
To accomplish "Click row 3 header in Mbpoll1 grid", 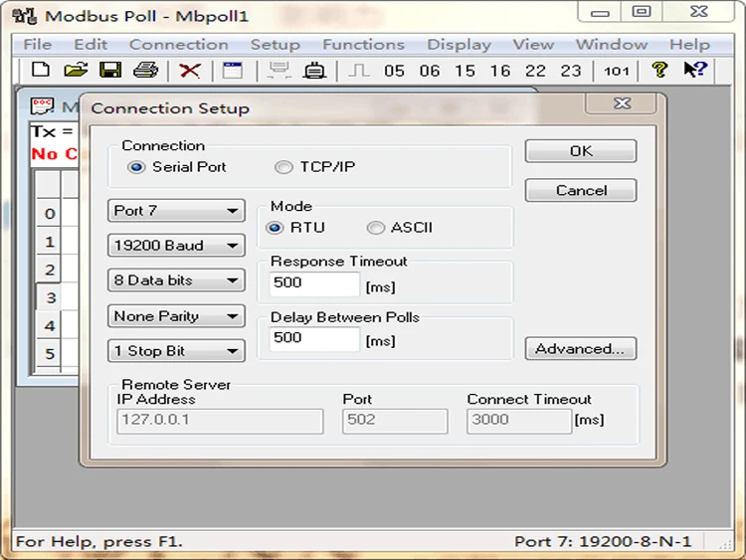I will point(50,297).
